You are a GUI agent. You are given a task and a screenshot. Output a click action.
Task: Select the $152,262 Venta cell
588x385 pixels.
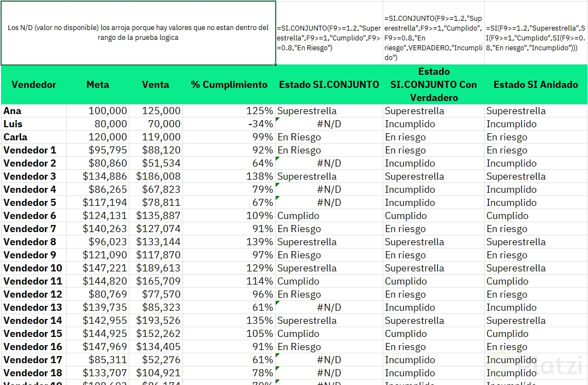click(156, 334)
